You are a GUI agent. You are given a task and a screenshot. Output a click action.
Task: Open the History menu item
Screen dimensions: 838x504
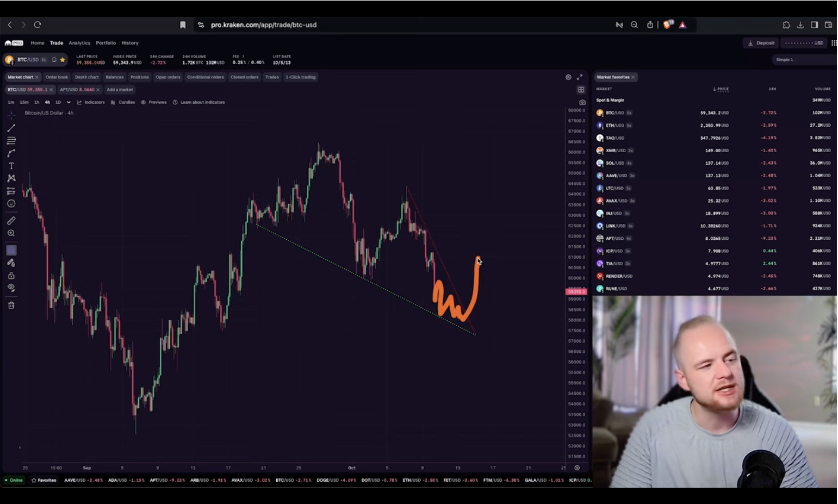point(130,43)
